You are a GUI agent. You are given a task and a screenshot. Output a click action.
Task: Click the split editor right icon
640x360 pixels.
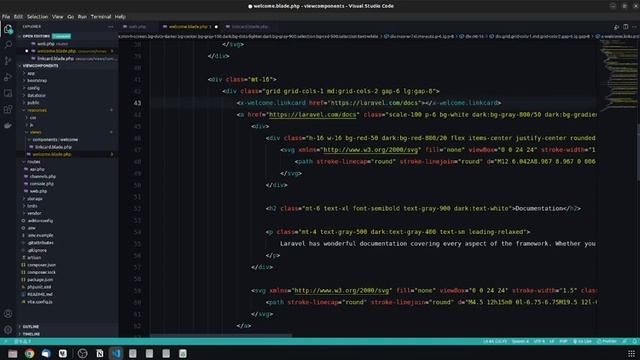(x=626, y=27)
